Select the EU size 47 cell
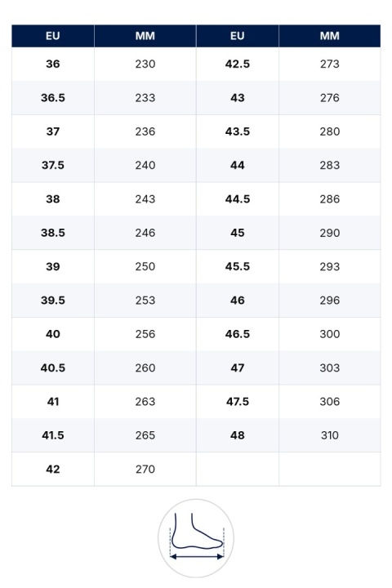392x588 pixels. [238, 367]
